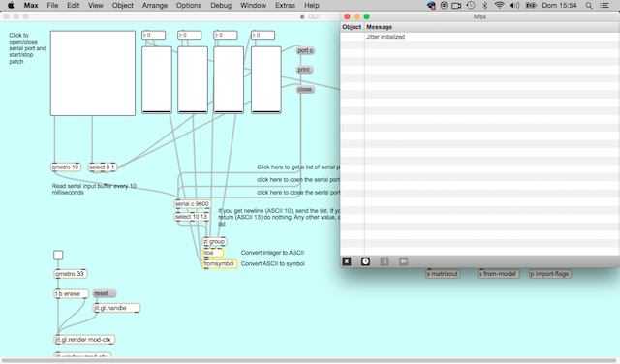Click the circular face menu bar icon
620x364 pixels.
(x=444, y=5)
